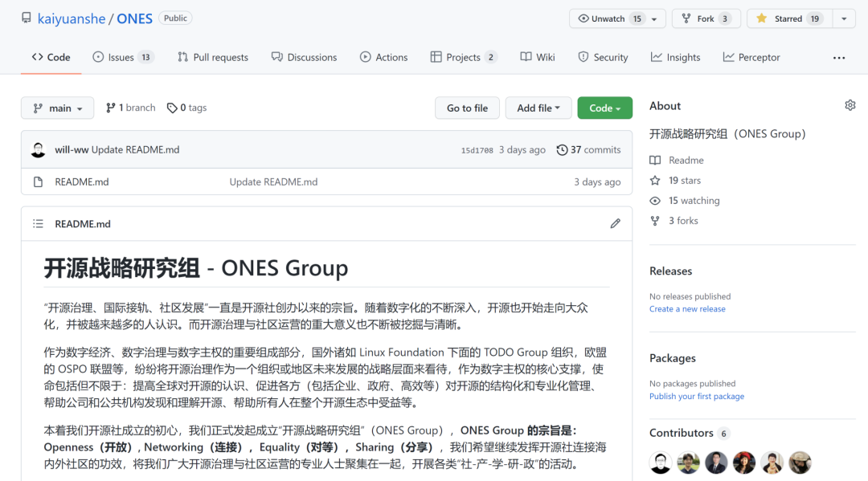
Task: Open commit hash 15d1708
Action: [477, 150]
